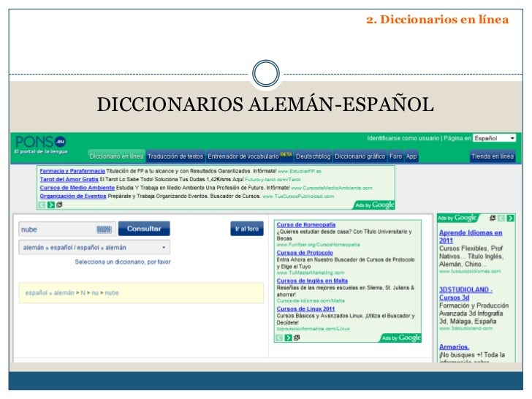The height and width of the screenshot is (399, 532).
Task: Click the nube breadcrumb link
Action: pyautogui.click(x=112, y=293)
